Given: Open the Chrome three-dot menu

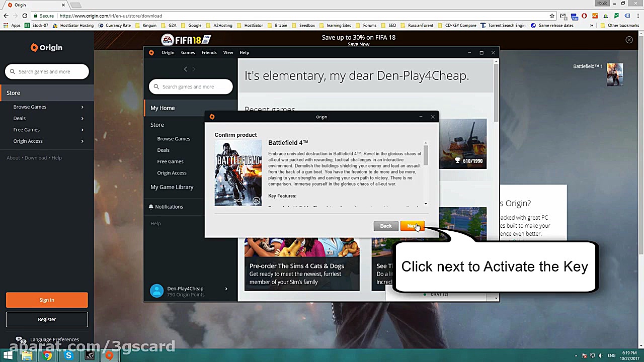Looking at the screenshot, I should 638,16.
